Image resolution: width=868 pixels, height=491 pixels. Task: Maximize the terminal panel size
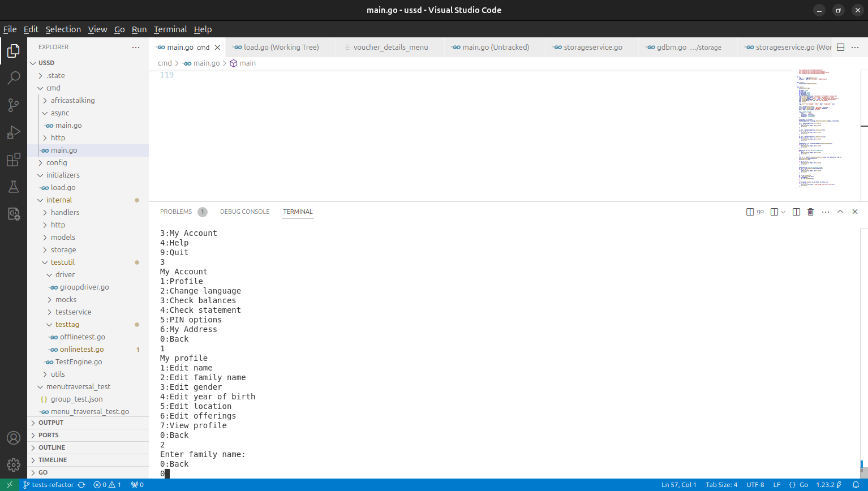tap(840, 212)
